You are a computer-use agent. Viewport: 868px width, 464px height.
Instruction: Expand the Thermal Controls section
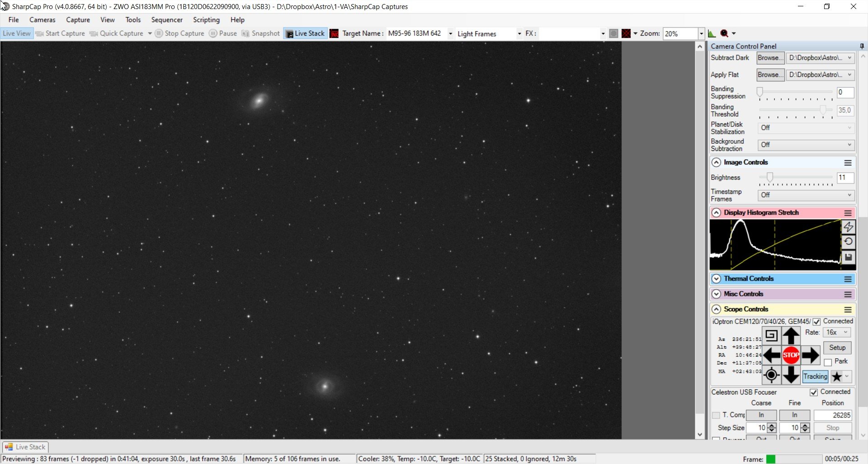point(716,279)
